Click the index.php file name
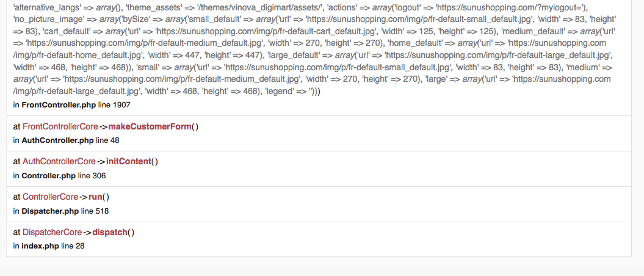644x276 pixels. [40, 246]
